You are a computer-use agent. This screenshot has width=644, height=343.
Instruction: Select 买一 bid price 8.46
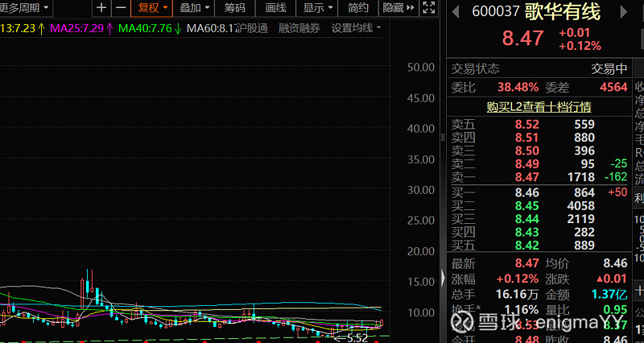click(x=527, y=192)
